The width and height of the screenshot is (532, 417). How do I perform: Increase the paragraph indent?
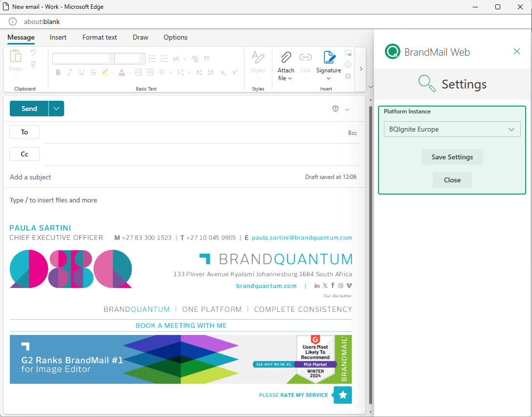point(150,72)
